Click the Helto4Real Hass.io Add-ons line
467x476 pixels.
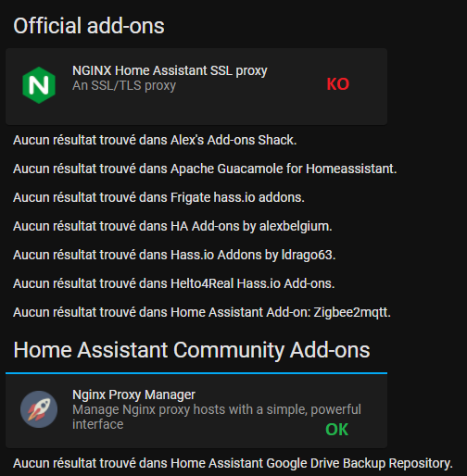[174, 283]
